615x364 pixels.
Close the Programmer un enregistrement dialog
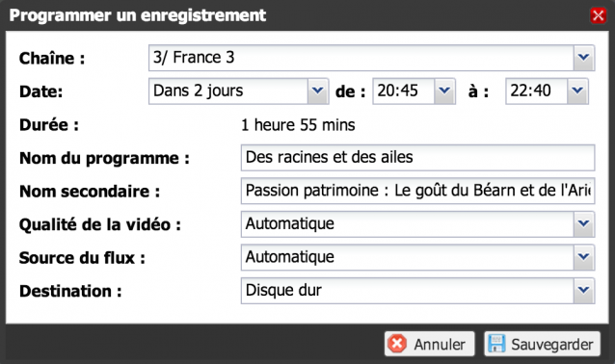tap(599, 15)
